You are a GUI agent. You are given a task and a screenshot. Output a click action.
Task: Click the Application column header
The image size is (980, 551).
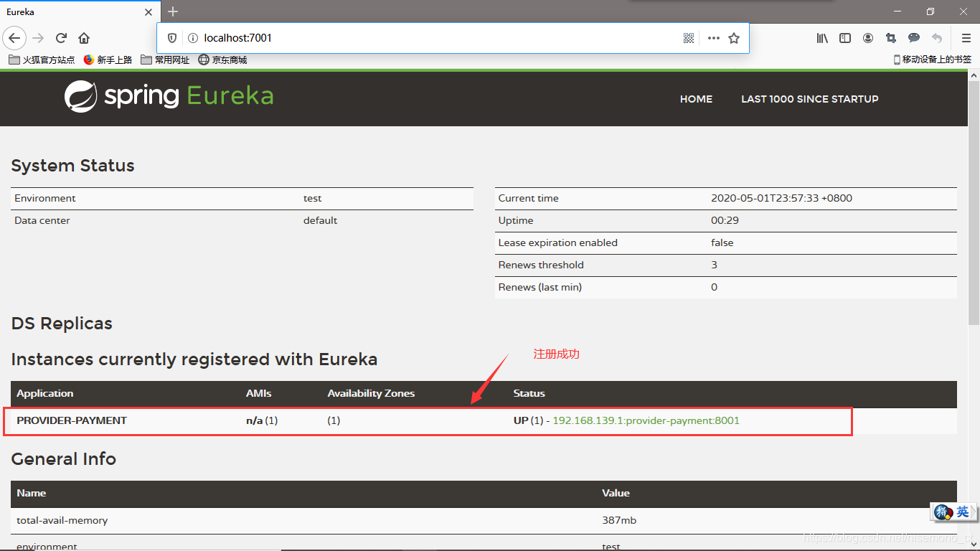45,393
